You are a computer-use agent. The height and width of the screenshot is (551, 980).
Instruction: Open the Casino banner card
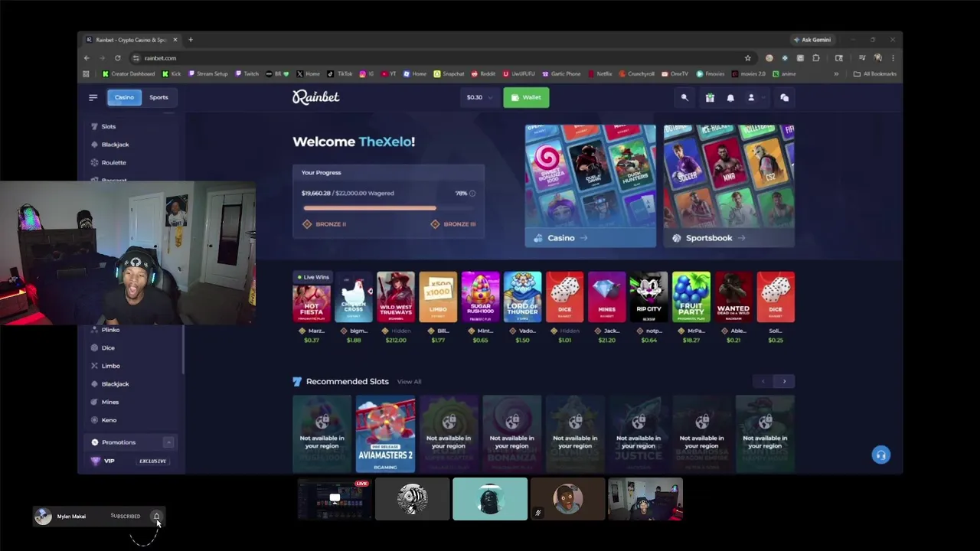590,186
